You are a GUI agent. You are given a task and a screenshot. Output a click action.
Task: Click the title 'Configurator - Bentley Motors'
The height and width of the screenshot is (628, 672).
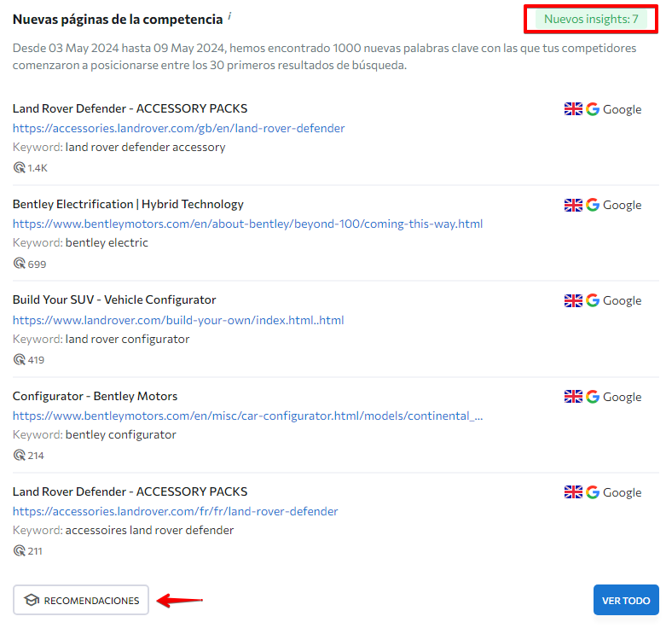pos(95,396)
